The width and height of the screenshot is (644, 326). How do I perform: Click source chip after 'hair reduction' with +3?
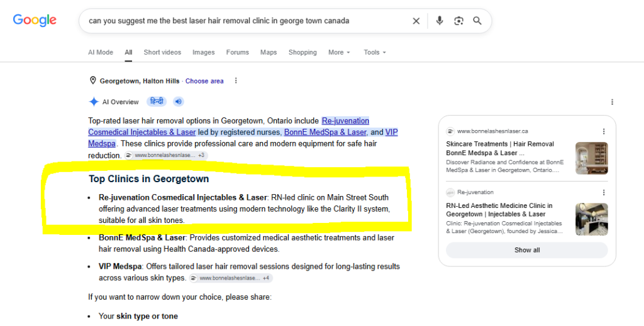pyautogui.click(x=166, y=155)
